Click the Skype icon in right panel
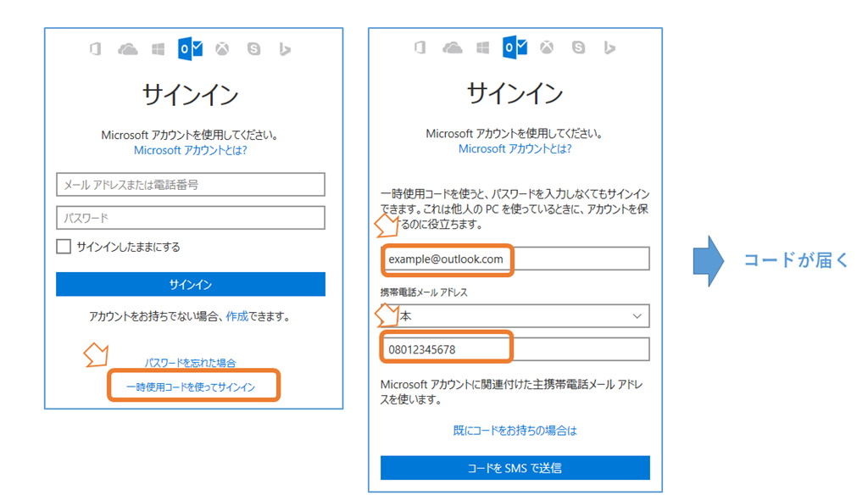This screenshot has width=868, height=501. click(x=578, y=47)
